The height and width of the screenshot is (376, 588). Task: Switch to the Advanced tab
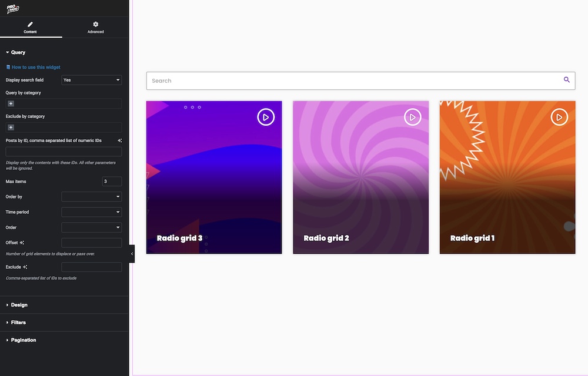[x=95, y=28]
